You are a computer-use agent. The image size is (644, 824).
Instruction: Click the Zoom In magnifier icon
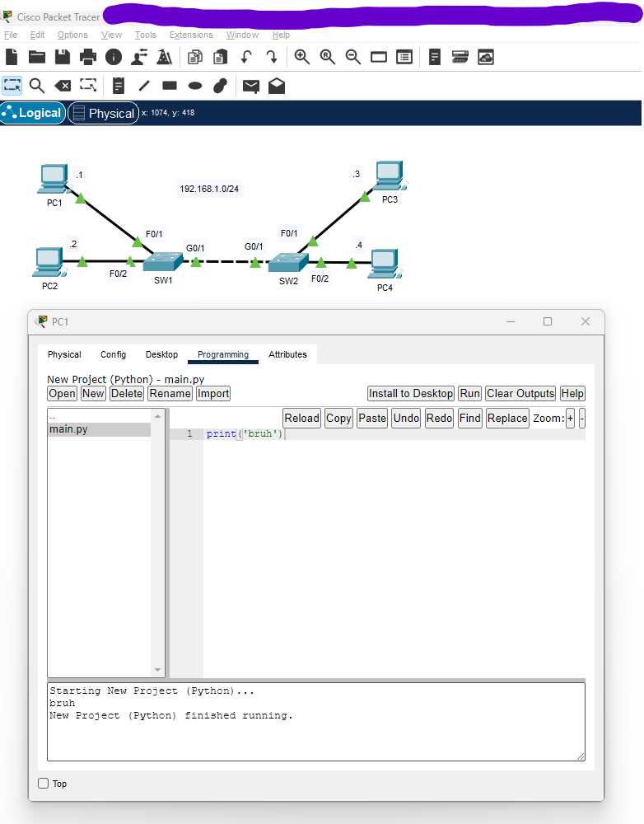pos(302,57)
